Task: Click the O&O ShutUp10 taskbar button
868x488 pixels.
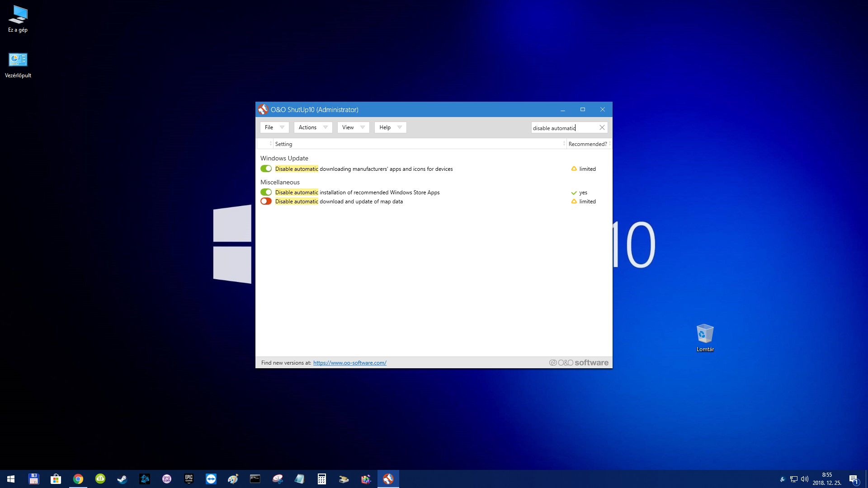Action: [x=388, y=479]
